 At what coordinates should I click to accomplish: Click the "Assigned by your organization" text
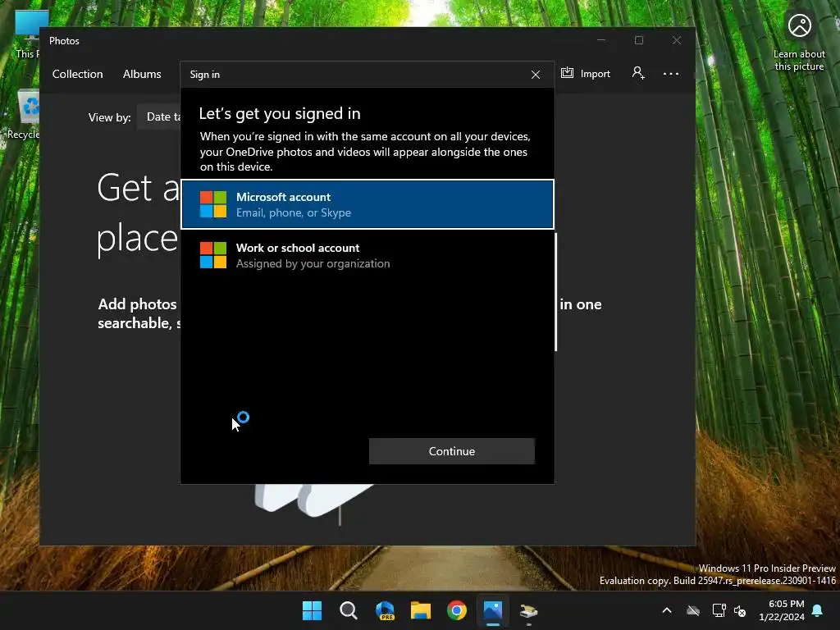(x=313, y=263)
